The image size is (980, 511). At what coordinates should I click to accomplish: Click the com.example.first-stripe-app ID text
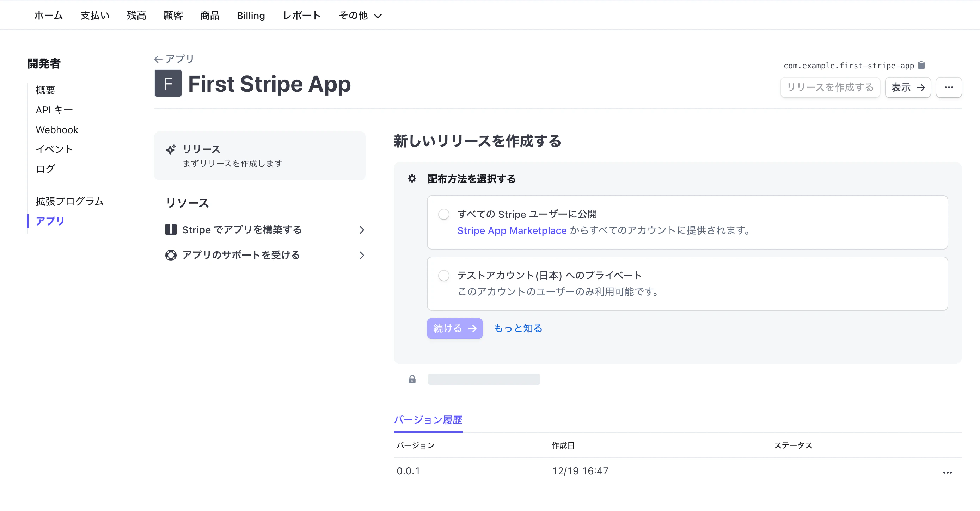(849, 66)
